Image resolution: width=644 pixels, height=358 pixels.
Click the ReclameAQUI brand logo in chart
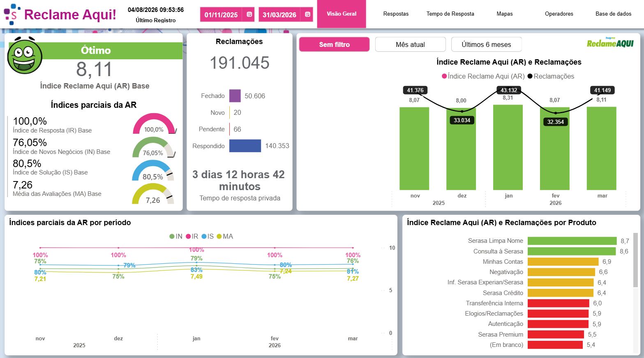(610, 42)
